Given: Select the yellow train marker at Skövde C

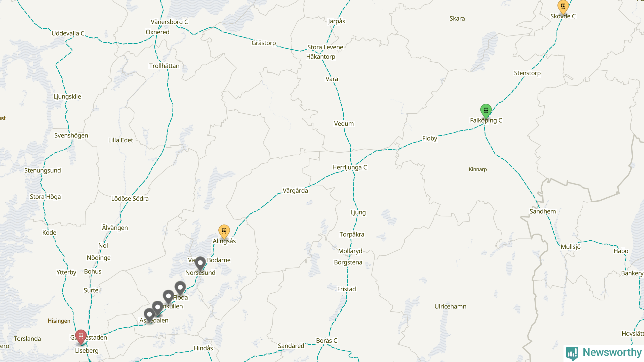Looking at the screenshot, I should 563,7.
